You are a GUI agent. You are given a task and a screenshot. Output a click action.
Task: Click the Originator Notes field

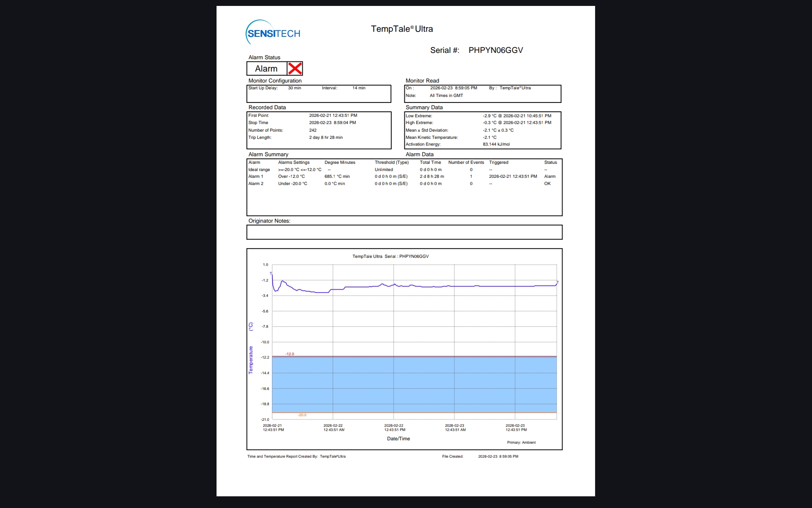[x=404, y=232]
